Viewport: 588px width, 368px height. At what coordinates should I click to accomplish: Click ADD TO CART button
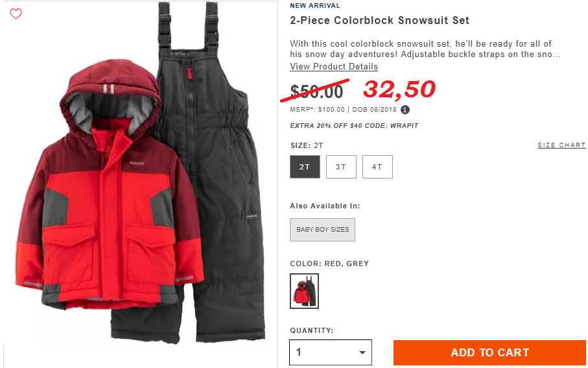[489, 352]
